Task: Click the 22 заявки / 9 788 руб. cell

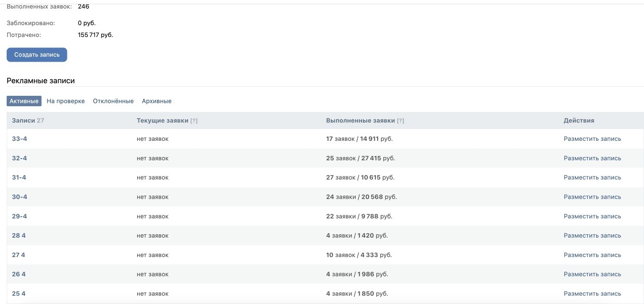Action: pos(359,216)
